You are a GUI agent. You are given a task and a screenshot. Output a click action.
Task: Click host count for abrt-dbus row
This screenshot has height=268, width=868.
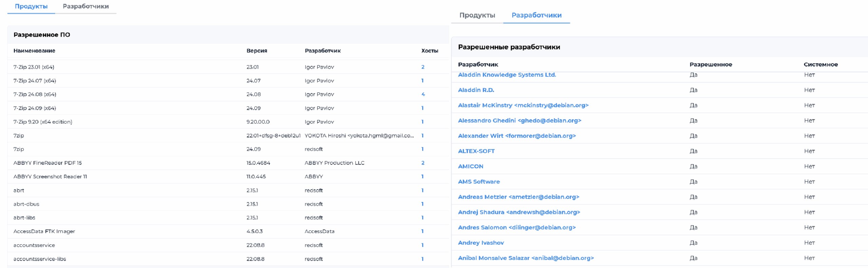422,204
